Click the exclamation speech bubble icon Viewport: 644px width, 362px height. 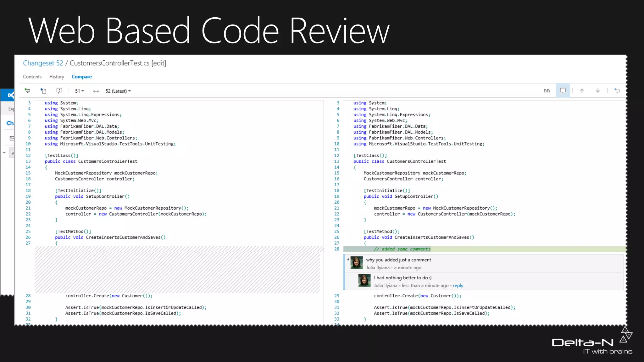[x=59, y=91]
